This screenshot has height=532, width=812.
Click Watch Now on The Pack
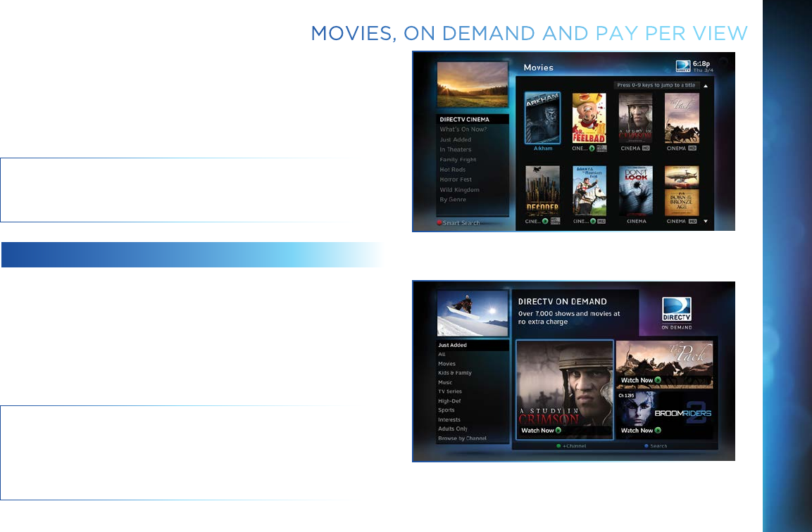[x=641, y=381]
